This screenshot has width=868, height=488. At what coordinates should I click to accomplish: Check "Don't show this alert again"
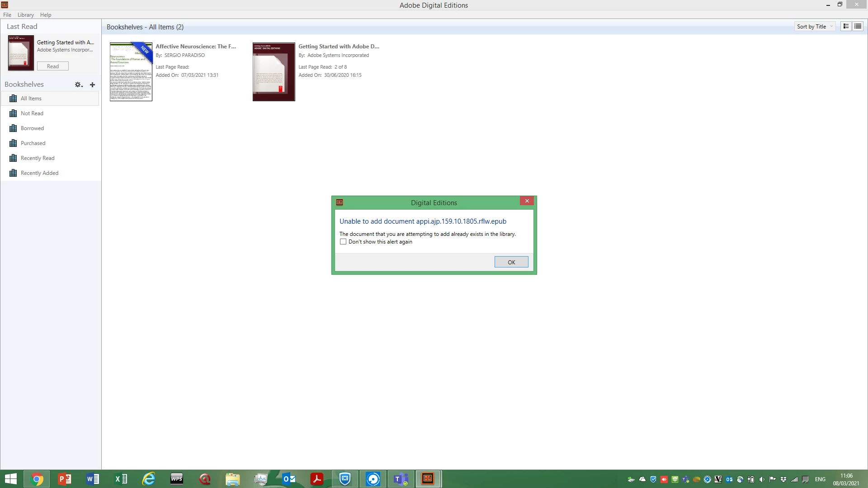(x=343, y=242)
